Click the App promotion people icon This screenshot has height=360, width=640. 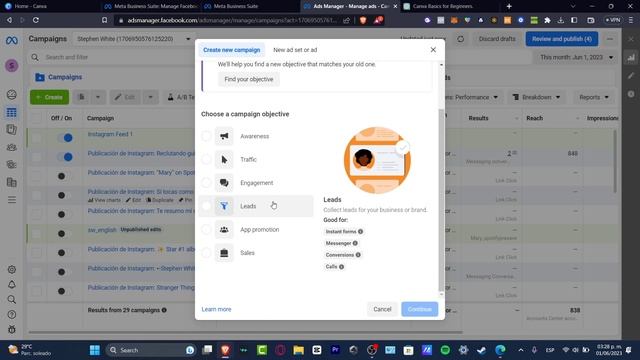224,229
